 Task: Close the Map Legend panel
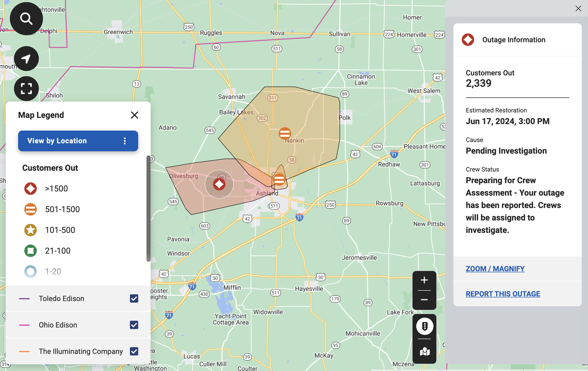[x=135, y=115]
